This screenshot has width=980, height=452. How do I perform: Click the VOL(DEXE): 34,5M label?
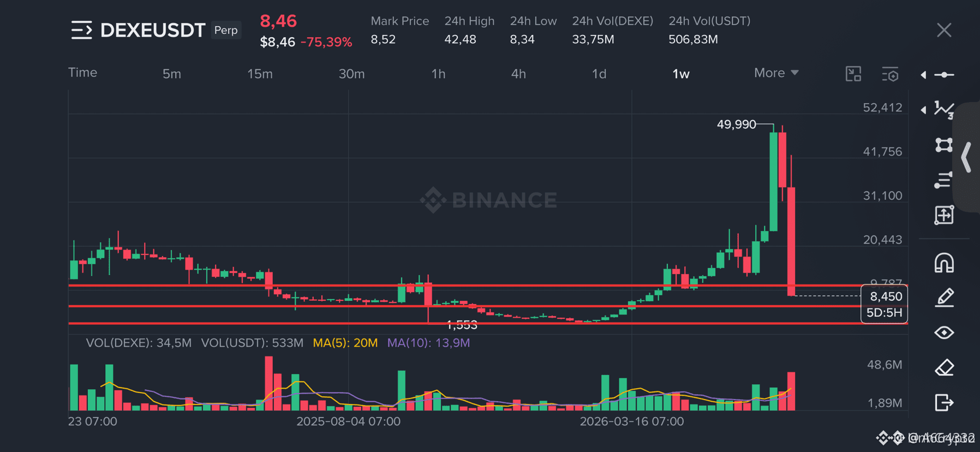tap(139, 343)
